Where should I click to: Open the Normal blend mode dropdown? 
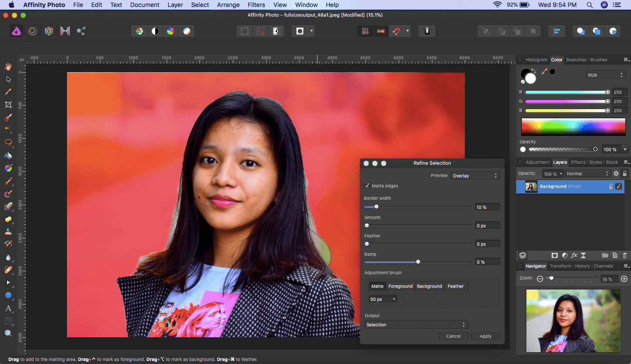[587, 173]
